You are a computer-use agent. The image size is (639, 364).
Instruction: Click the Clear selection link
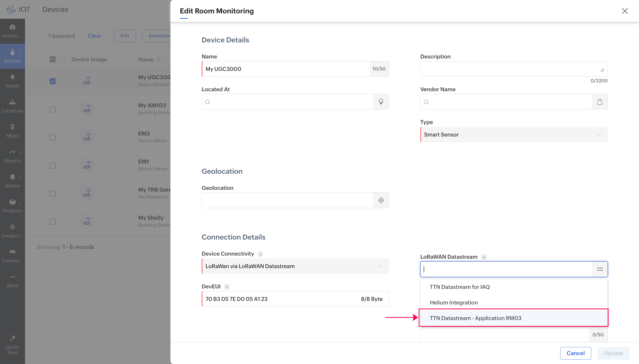coord(94,36)
